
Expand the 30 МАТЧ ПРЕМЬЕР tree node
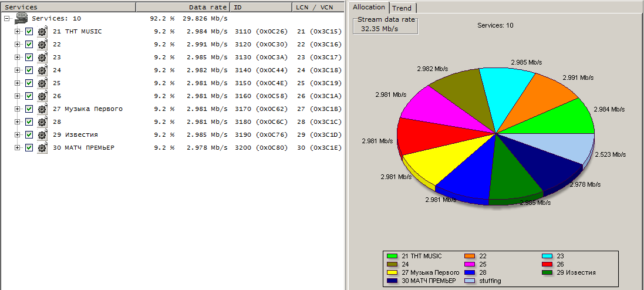[17, 147]
